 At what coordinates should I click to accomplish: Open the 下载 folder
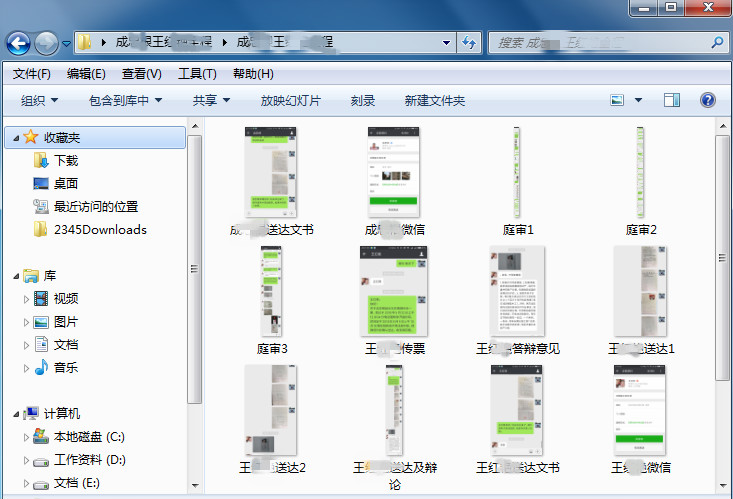[x=66, y=160]
